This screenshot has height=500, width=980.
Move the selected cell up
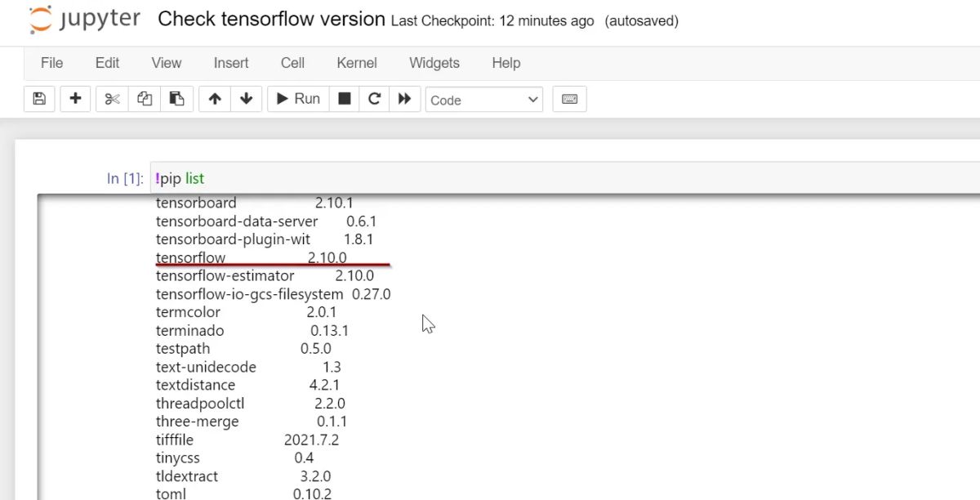coord(215,99)
